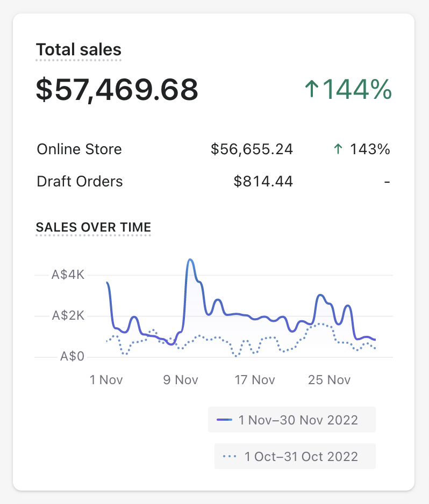Toggle the 1 Oct–31 Oct 2022 legend

295,456
